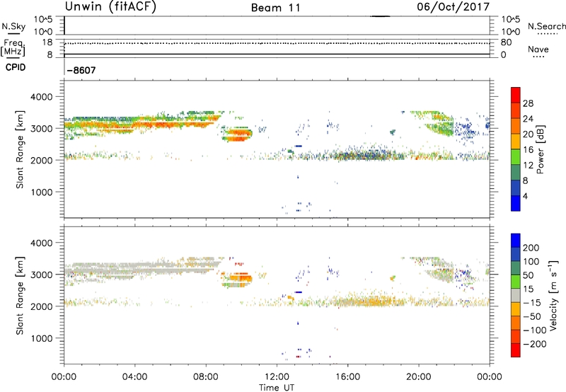This screenshot has width=566, height=392.
Task: Select the "80" tick on the Nave axis
Action: pyautogui.click(x=506, y=42)
